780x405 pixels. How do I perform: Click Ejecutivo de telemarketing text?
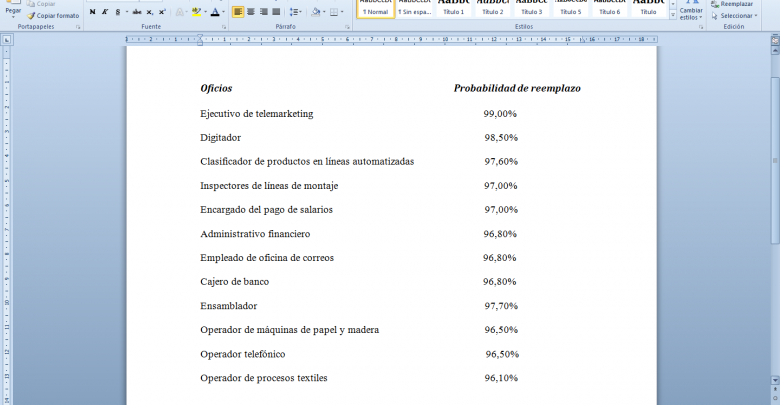coord(257,114)
